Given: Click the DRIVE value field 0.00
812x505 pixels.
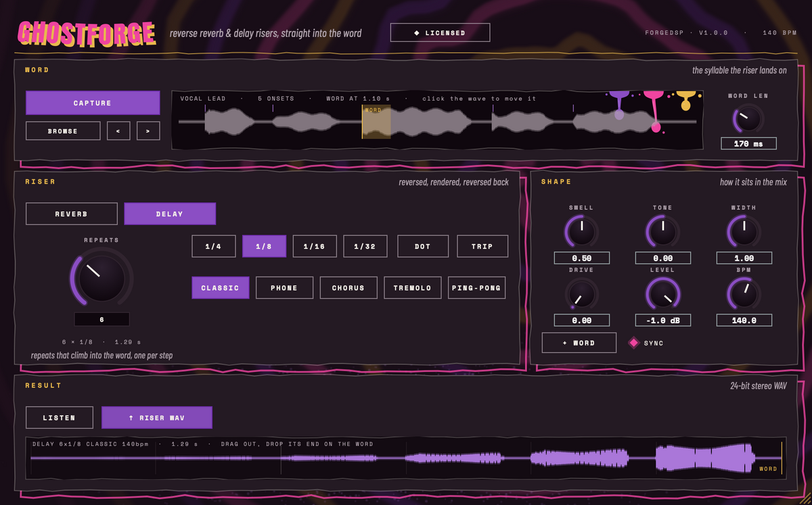Looking at the screenshot, I should [581, 320].
